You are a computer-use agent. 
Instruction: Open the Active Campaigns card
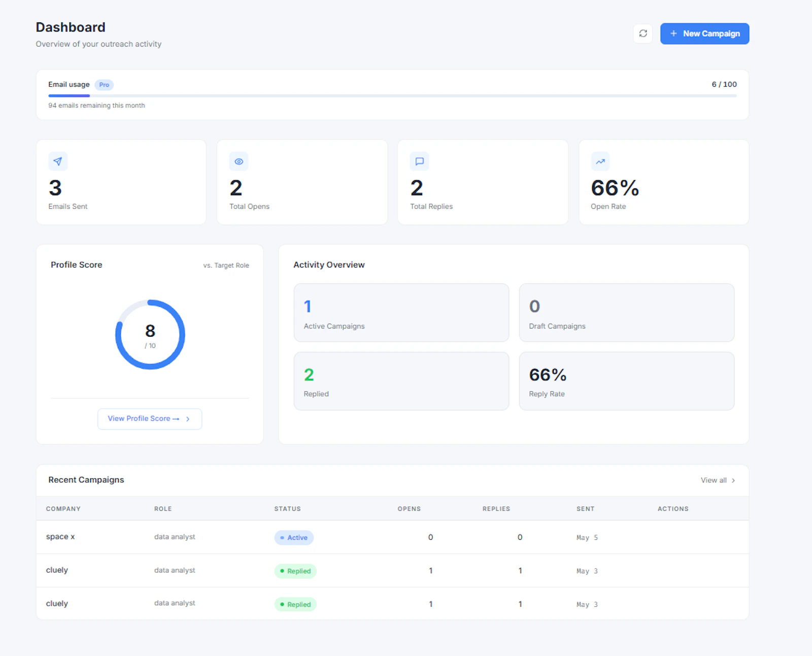pos(401,313)
